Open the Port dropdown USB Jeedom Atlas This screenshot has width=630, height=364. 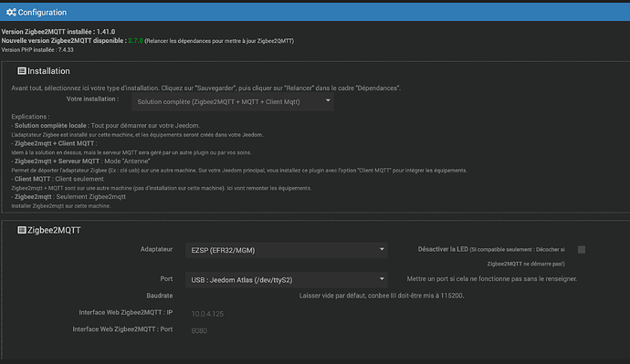click(x=287, y=280)
